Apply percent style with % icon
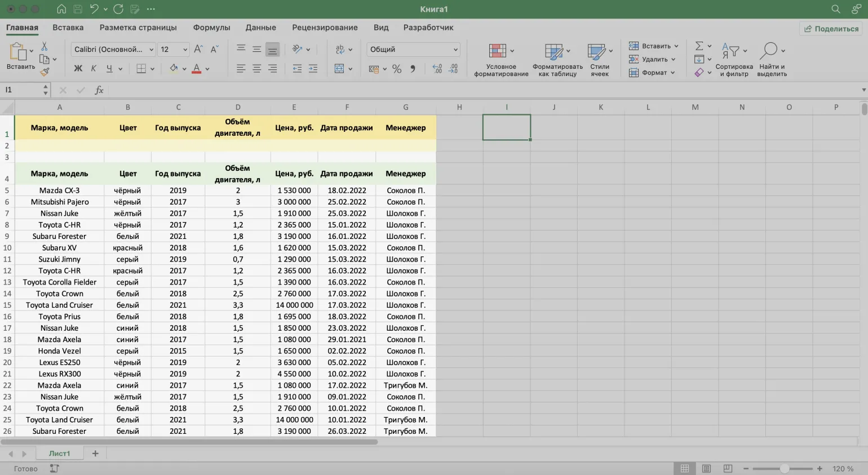868x475 pixels. coord(397,69)
